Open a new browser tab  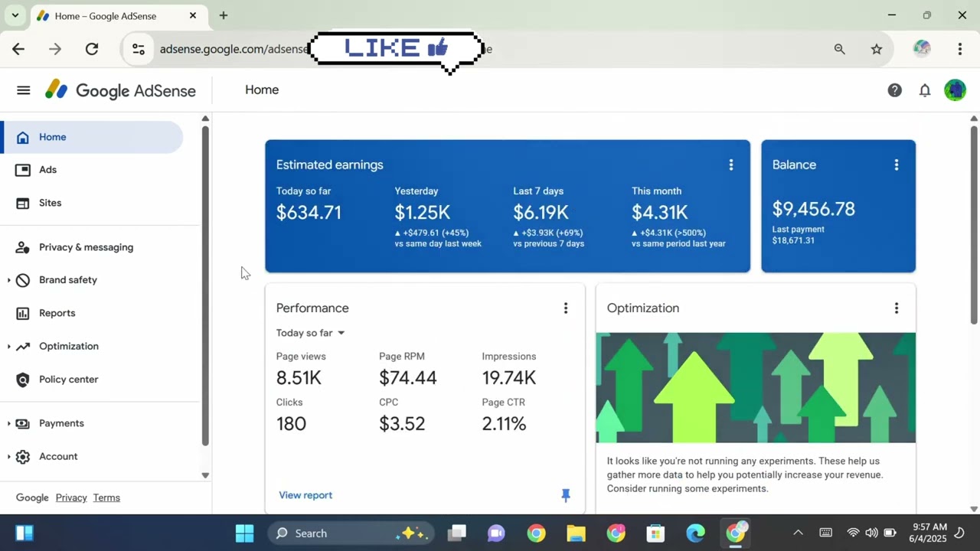pyautogui.click(x=223, y=15)
